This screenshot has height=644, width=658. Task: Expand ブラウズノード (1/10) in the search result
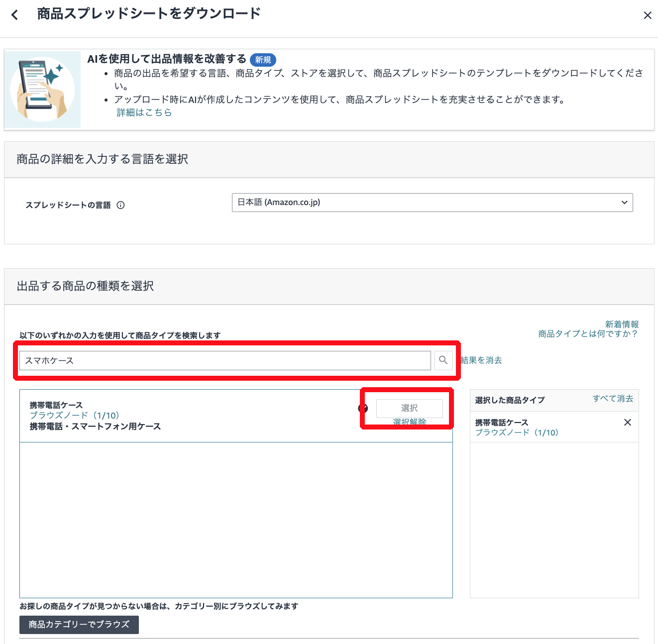point(75,416)
